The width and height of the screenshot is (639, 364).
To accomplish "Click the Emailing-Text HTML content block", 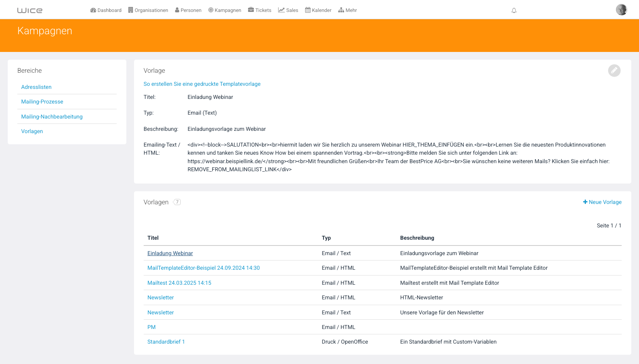I will 399,157.
